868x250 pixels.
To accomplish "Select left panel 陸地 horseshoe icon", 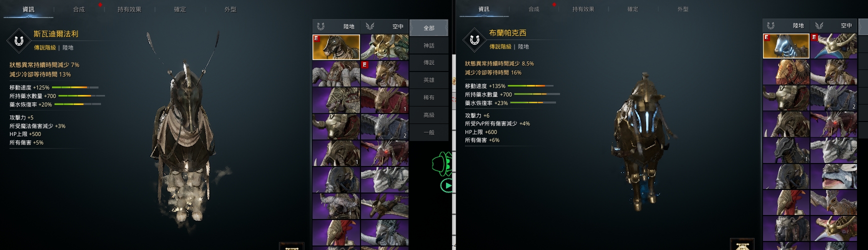I will (321, 26).
